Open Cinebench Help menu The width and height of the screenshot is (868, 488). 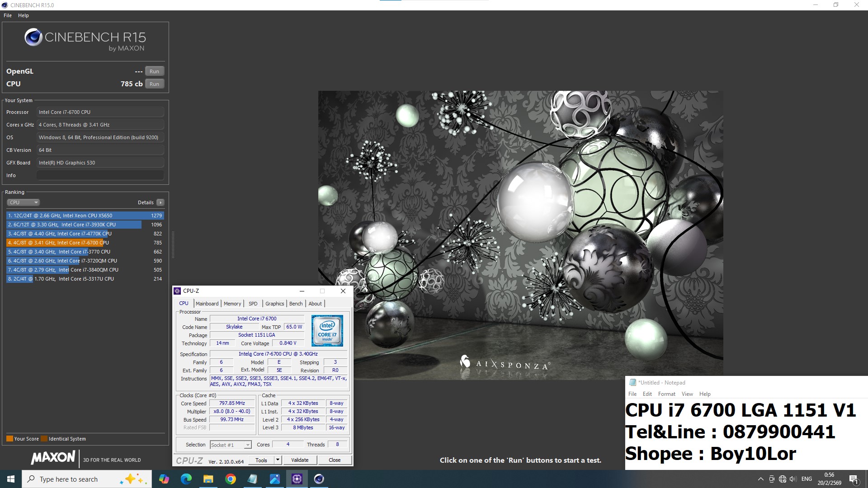(24, 15)
